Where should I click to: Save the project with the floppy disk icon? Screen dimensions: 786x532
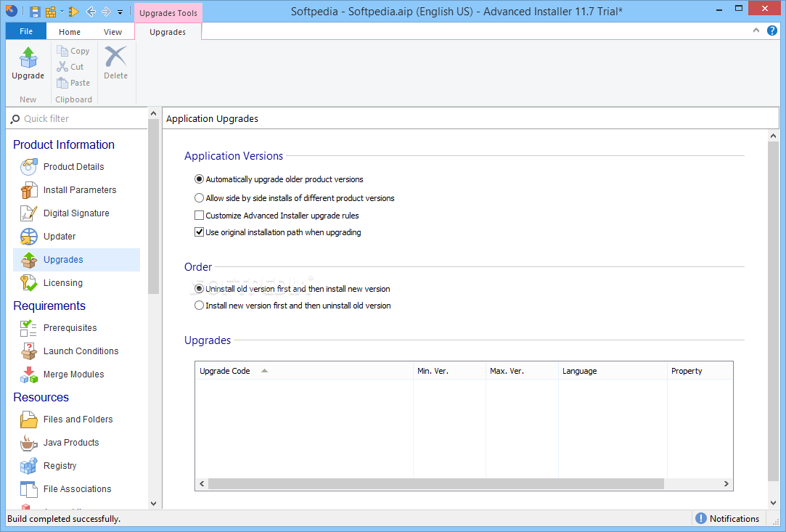pyautogui.click(x=35, y=12)
